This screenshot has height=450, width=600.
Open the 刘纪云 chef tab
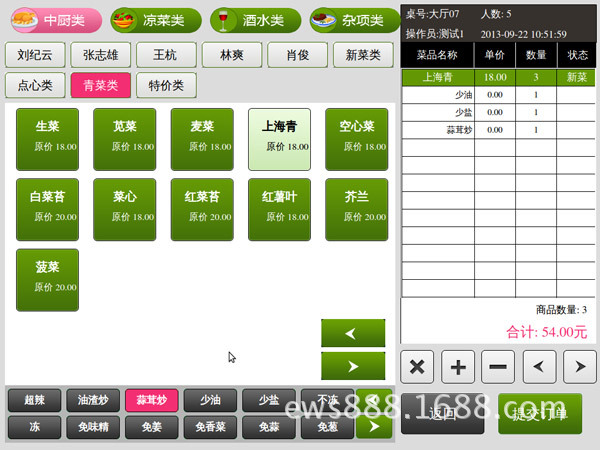click(x=35, y=55)
